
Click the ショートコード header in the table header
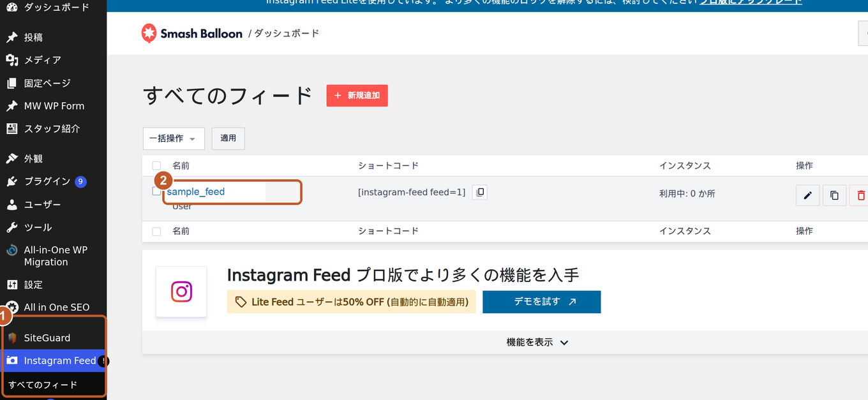[x=388, y=166]
